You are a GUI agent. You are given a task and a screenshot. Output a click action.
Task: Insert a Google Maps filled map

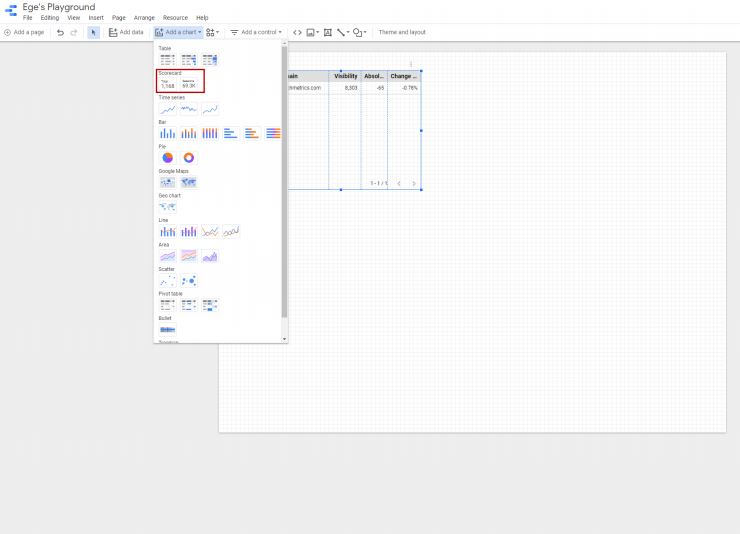(x=189, y=182)
